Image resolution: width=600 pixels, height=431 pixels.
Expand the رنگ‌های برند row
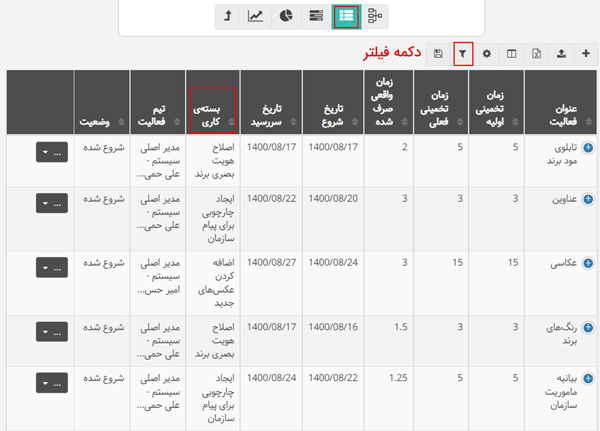[587, 326]
